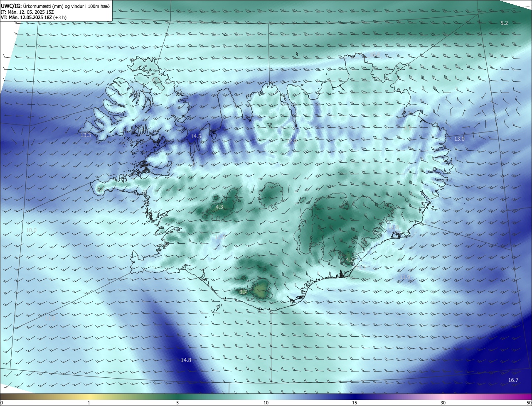Click the 10.0 value label
Image resolution: width=532 pixels, height=406 pixels.
(31, 230)
